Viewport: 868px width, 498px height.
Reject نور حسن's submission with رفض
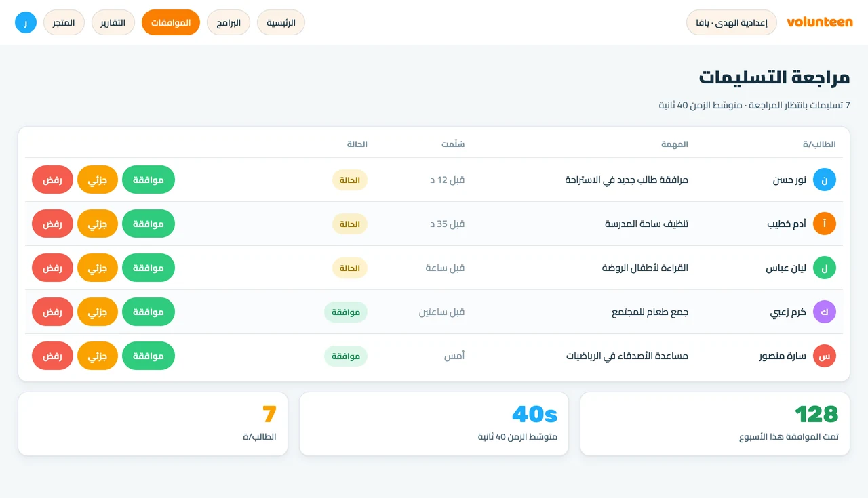pos(52,180)
